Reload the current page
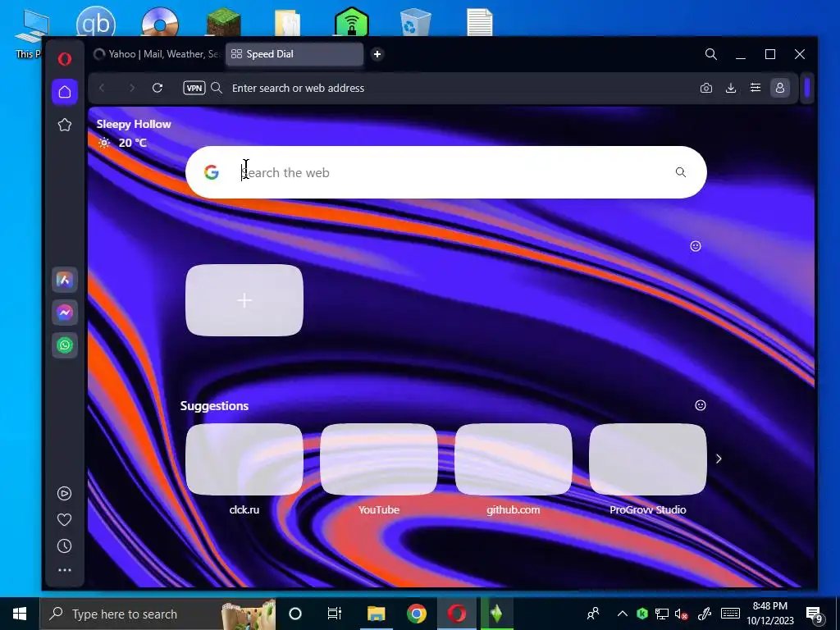The height and width of the screenshot is (630, 840). pos(157,88)
